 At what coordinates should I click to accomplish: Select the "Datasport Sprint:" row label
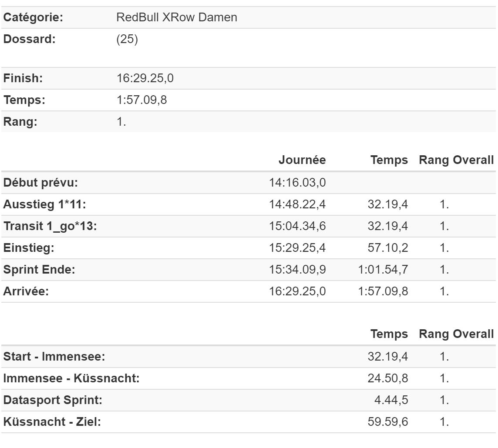pos(53,400)
